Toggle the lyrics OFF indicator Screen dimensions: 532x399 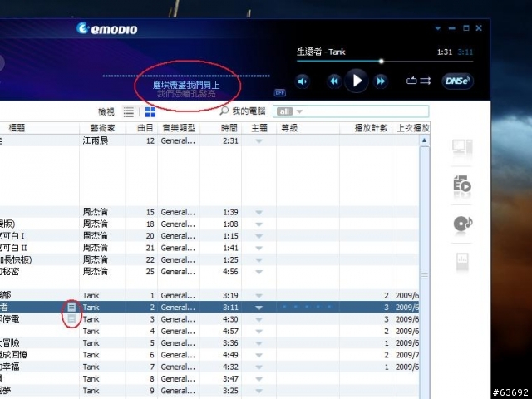(280, 92)
